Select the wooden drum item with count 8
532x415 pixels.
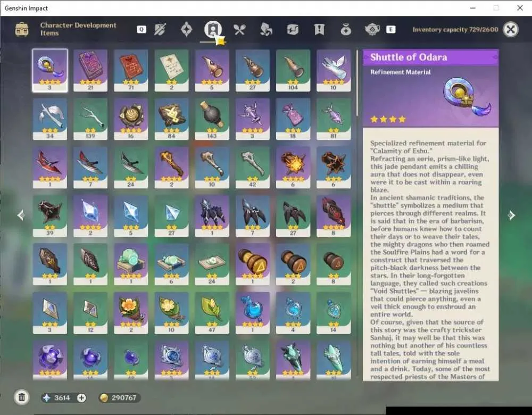[x=334, y=264]
